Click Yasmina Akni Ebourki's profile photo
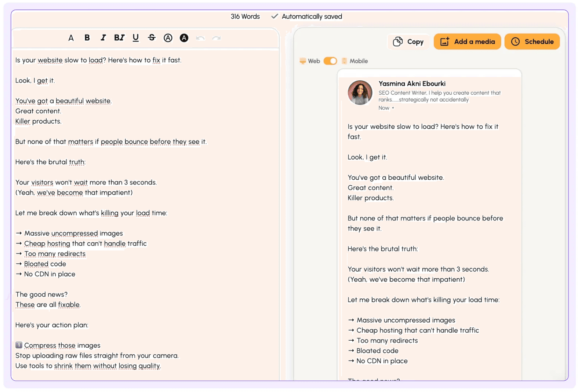 point(360,93)
